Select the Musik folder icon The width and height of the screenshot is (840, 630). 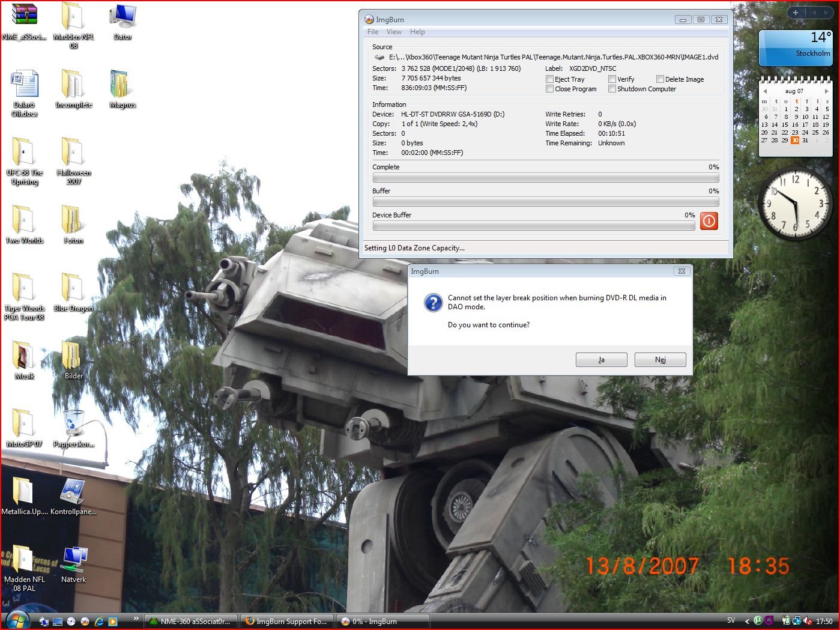point(24,360)
